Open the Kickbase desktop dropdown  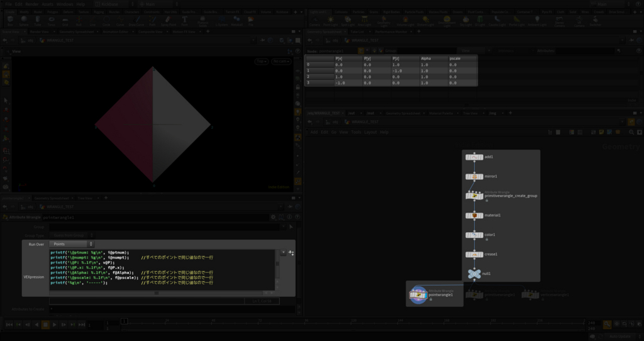point(113,4)
